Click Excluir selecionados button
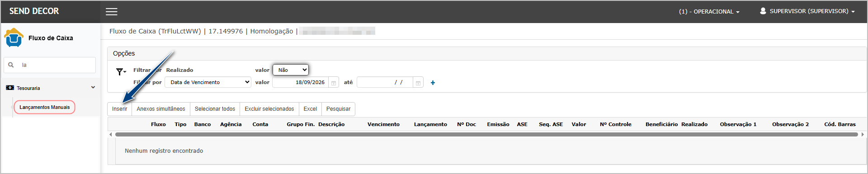Viewport: 868px width, 174px height. click(x=269, y=109)
